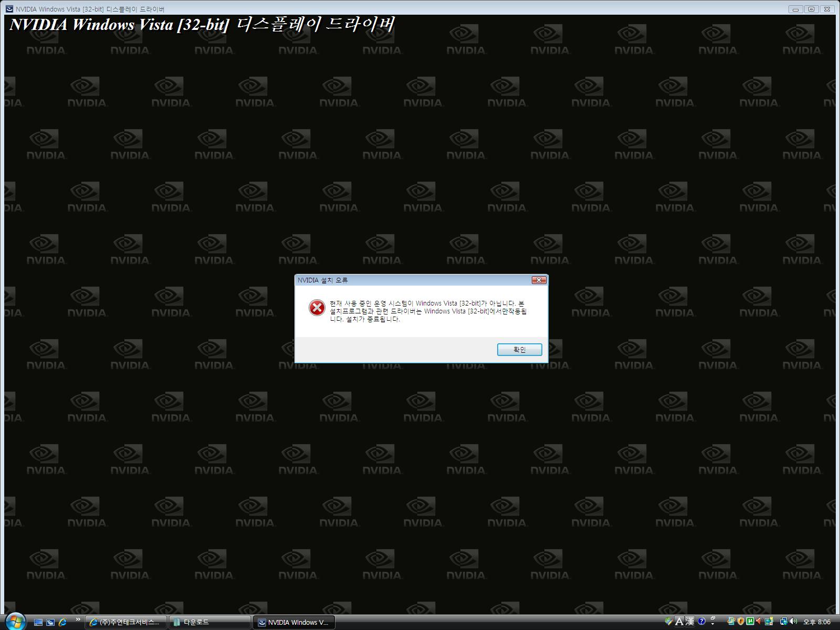Viewport: 840px width, 630px height.
Task: Click the 확인 button in the error dialog
Action: pos(519,350)
